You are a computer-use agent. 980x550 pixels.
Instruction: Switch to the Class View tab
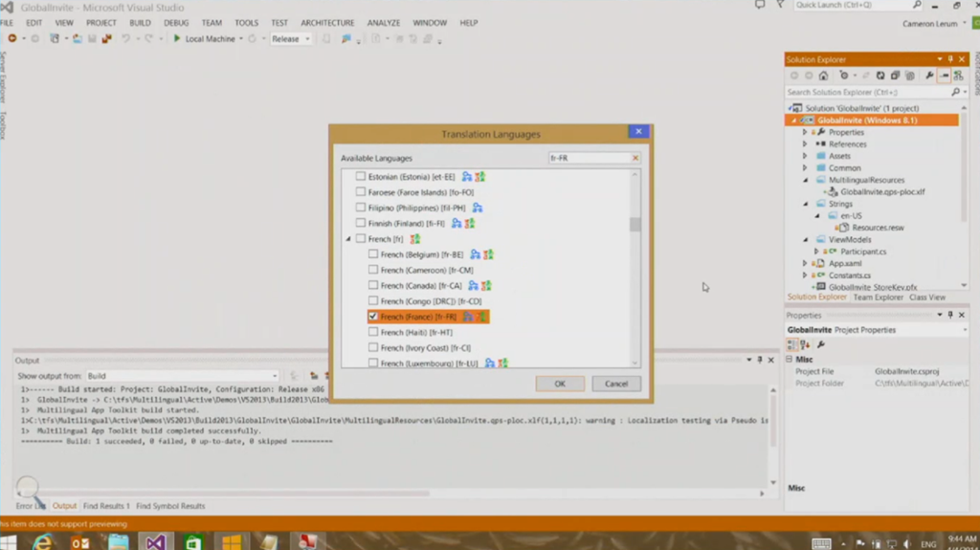coord(927,297)
